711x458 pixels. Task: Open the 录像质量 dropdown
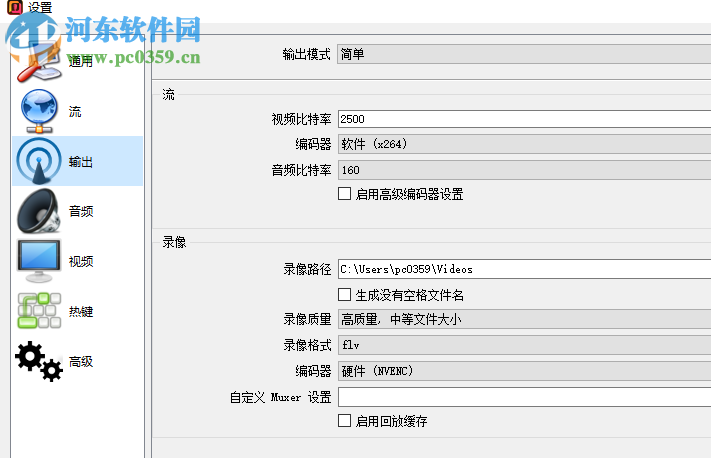(525, 319)
